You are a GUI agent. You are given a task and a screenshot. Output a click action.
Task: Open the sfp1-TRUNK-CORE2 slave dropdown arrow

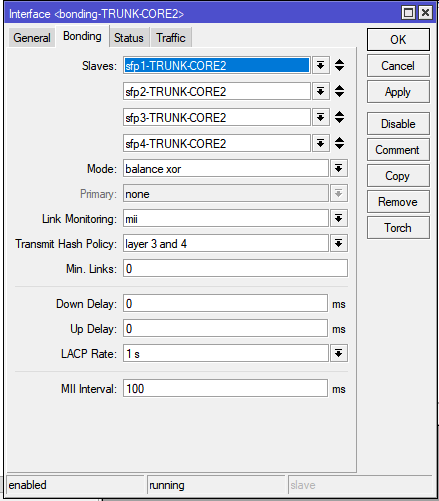coord(321,65)
